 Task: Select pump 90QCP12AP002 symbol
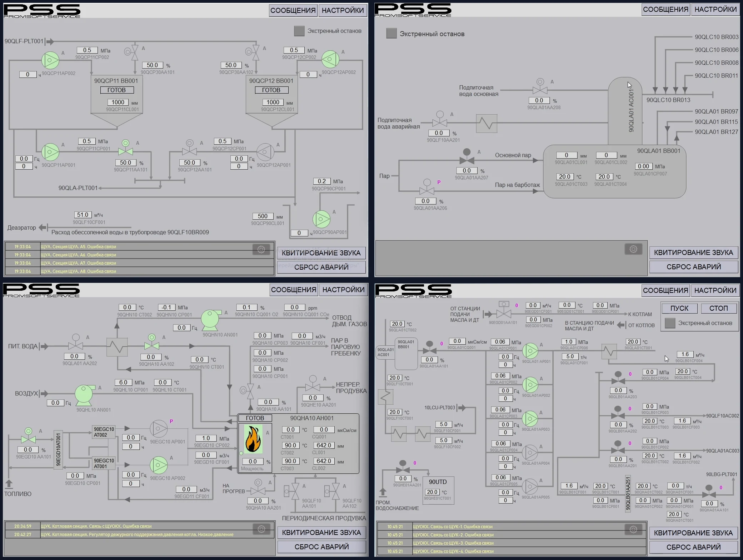tap(330, 59)
